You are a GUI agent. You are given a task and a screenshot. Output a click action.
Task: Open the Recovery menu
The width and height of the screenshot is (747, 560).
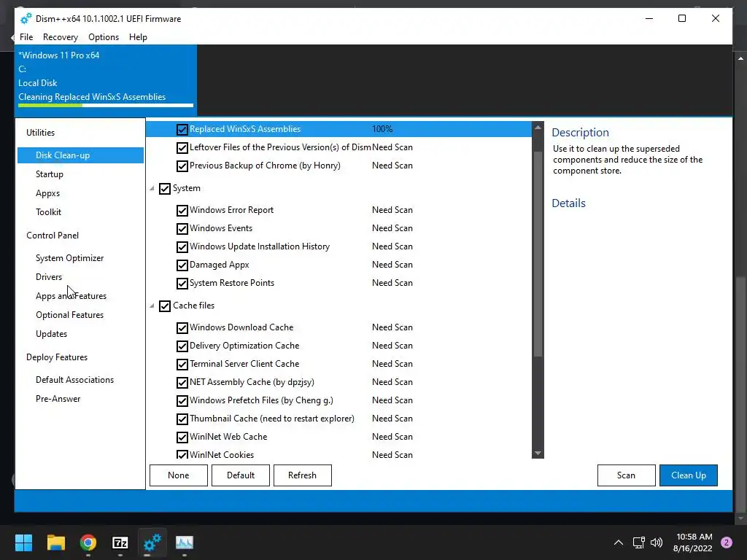click(x=61, y=37)
